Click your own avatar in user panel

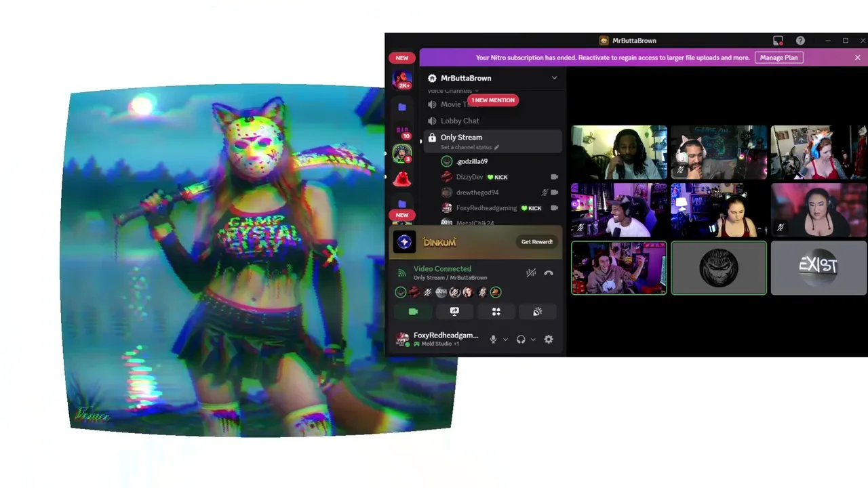(x=403, y=339)
